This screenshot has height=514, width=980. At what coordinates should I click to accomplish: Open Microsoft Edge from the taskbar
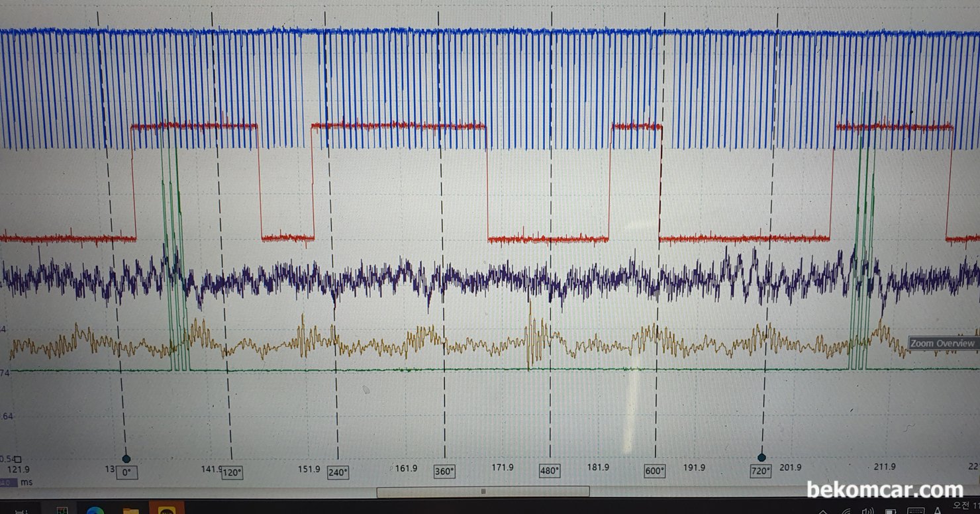tap(95, 510)
